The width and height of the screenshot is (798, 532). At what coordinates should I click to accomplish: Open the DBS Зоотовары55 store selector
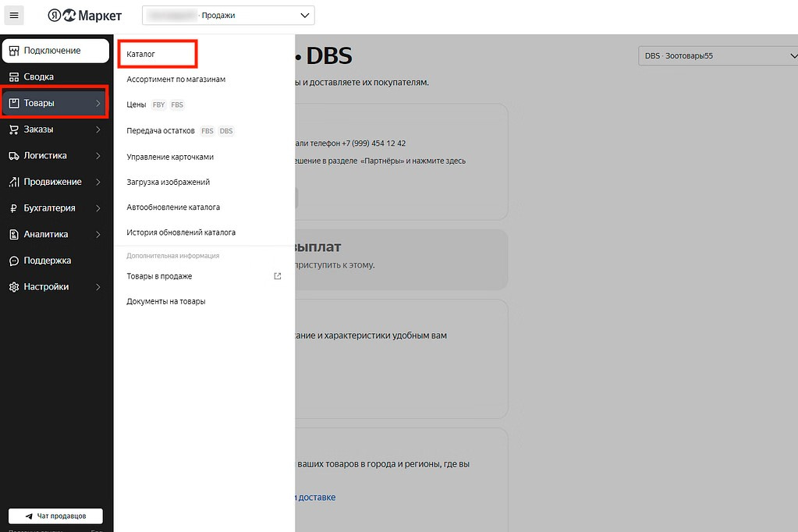717,56
